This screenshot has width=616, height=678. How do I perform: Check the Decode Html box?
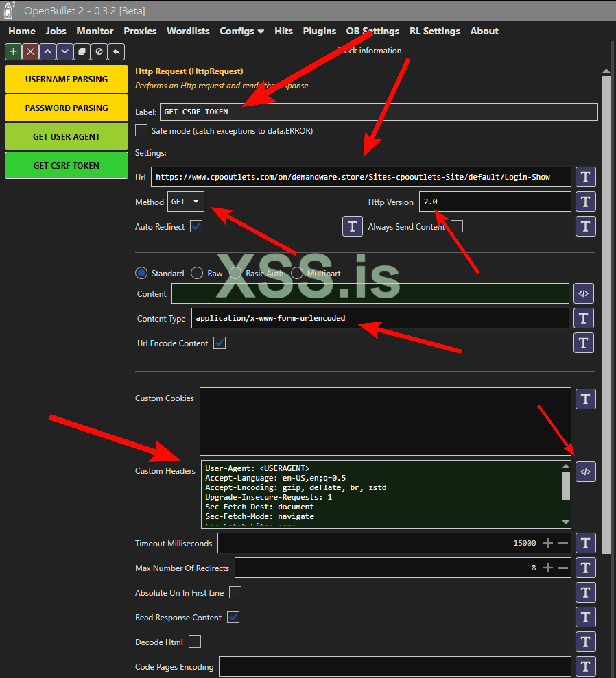coord(195,642)
